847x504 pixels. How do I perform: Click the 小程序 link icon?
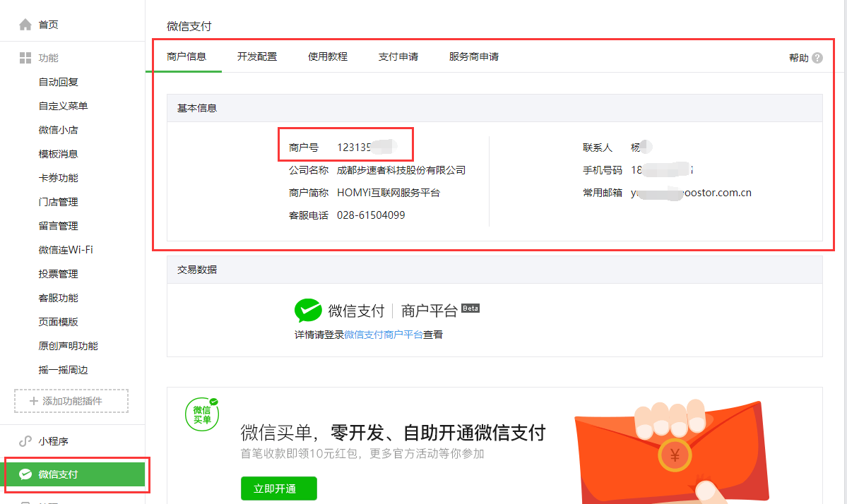(25, 441)
